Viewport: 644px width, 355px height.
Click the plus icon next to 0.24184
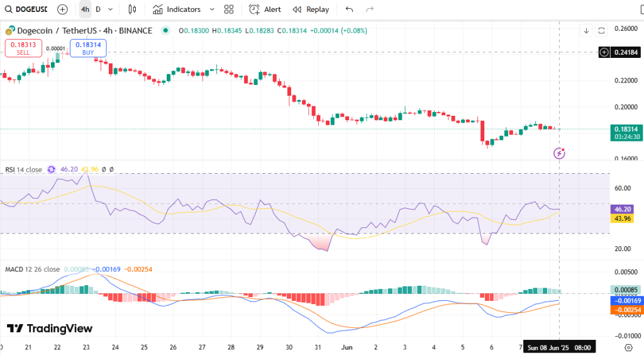(x=604, y=52)
